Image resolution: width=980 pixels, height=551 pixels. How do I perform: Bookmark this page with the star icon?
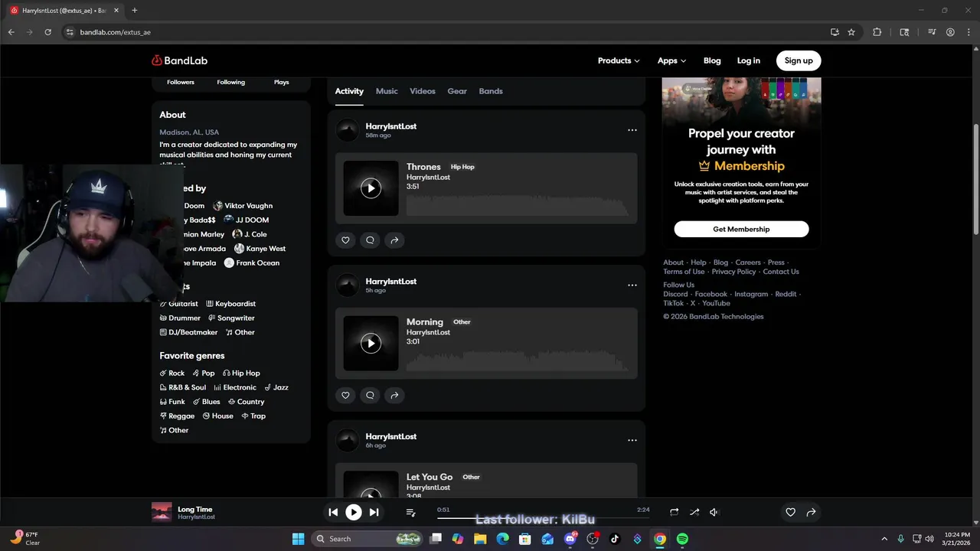[x=851, y=32]
